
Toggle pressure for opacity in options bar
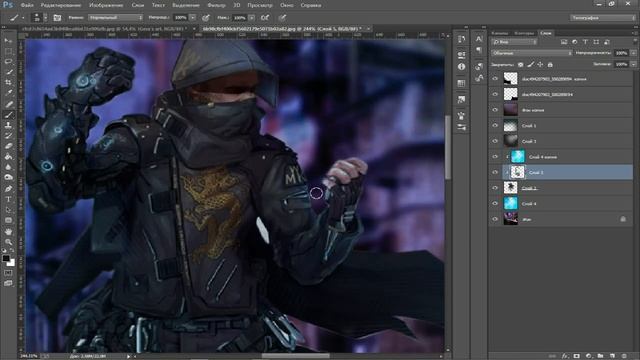point(206,18)
